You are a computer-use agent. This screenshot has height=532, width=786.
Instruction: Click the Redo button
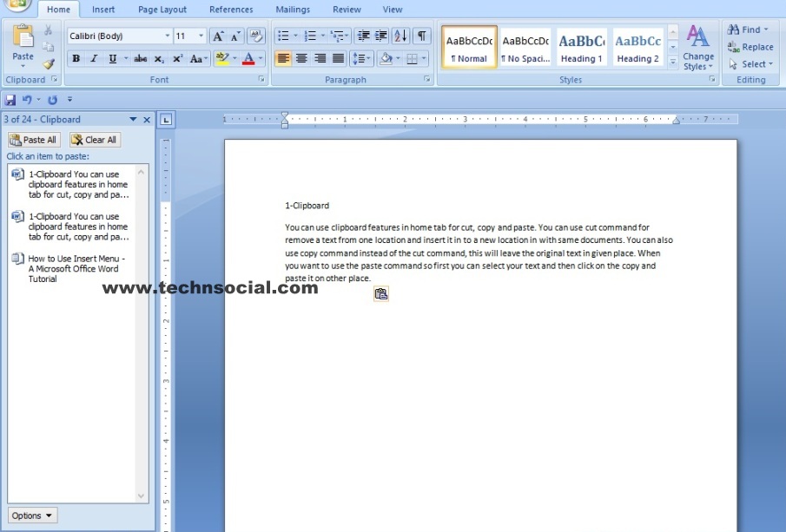52,98
